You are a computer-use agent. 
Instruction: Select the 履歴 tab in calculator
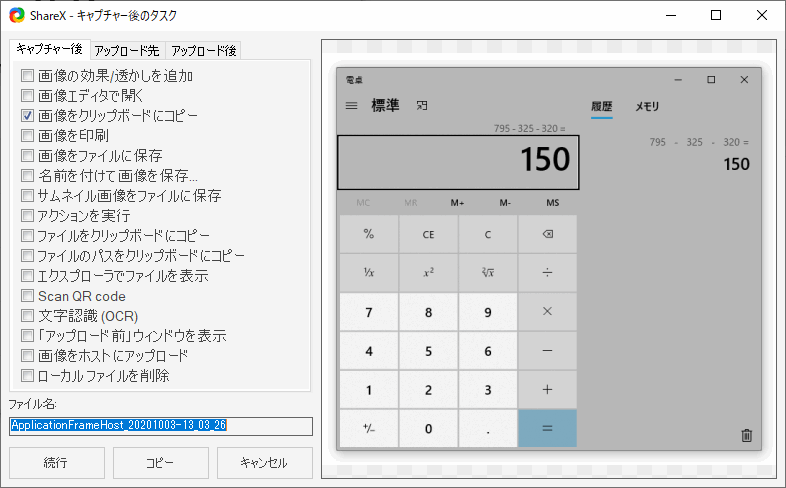pos(602,106)
